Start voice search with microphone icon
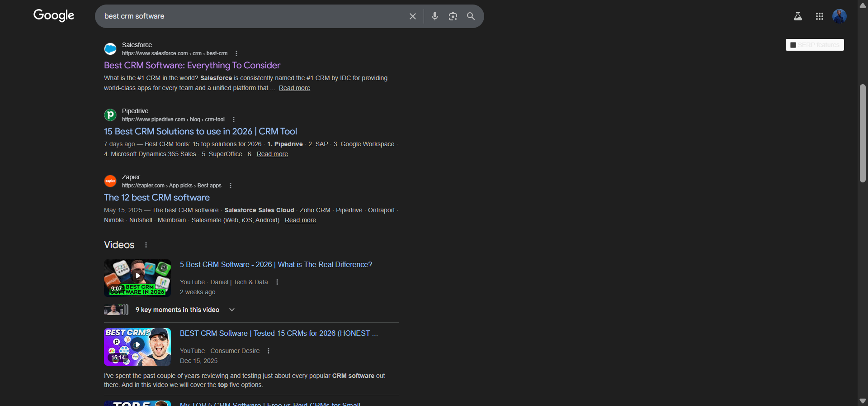868x406 pixels. point(435,16)
